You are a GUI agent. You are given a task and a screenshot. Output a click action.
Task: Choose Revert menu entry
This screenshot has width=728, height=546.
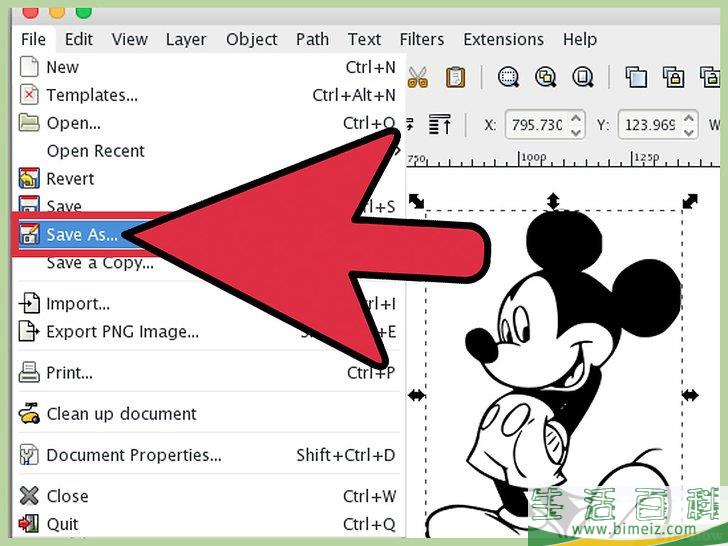coord(208,179)
